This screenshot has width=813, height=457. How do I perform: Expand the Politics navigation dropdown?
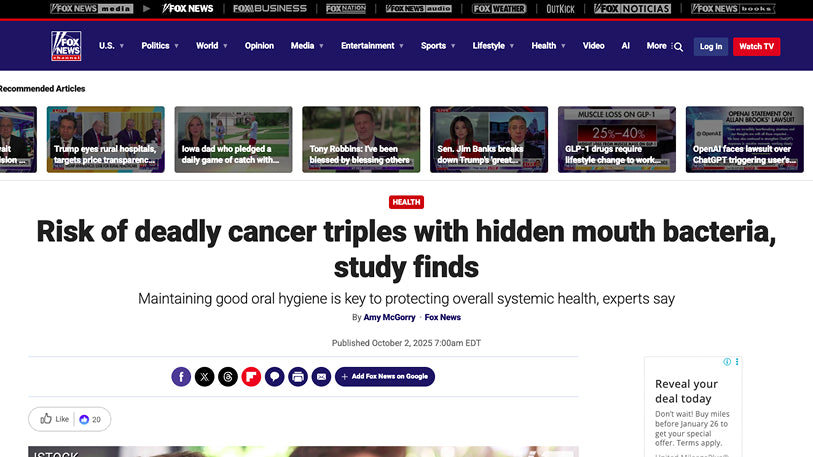pos(160,46)
